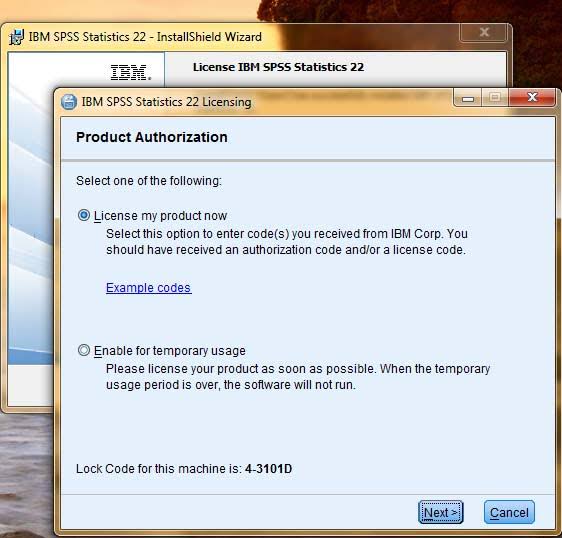Open the Example codes link
The width and height of the screenshot is (562, 538).
click(x=148, y=287)
